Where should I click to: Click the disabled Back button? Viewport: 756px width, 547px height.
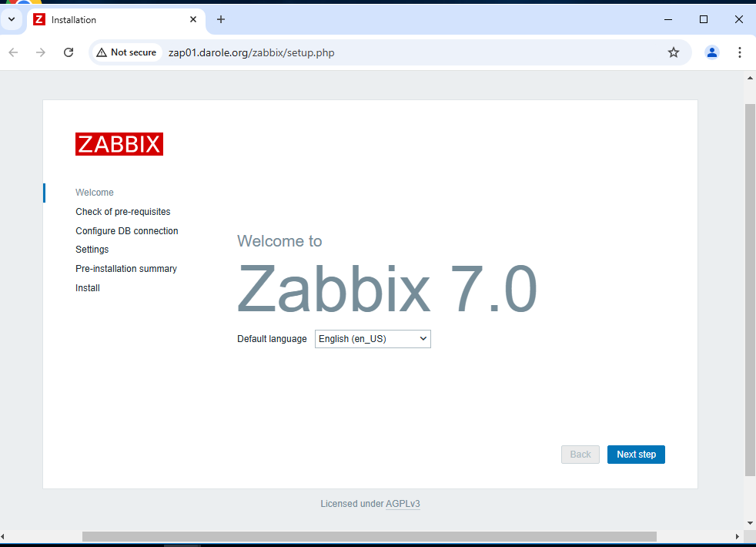click(x=580, y=455)
